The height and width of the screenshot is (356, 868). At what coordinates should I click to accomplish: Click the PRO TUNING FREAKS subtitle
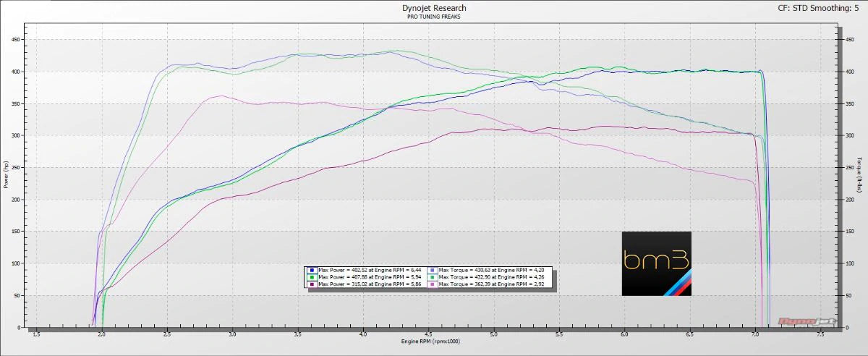click(434, 16)
